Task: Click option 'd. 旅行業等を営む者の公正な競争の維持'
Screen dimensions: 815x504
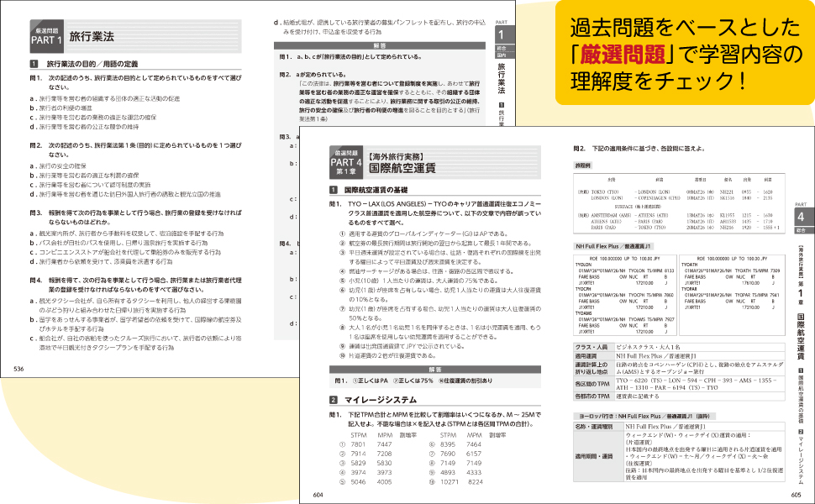Action: (x=84, y=126)
